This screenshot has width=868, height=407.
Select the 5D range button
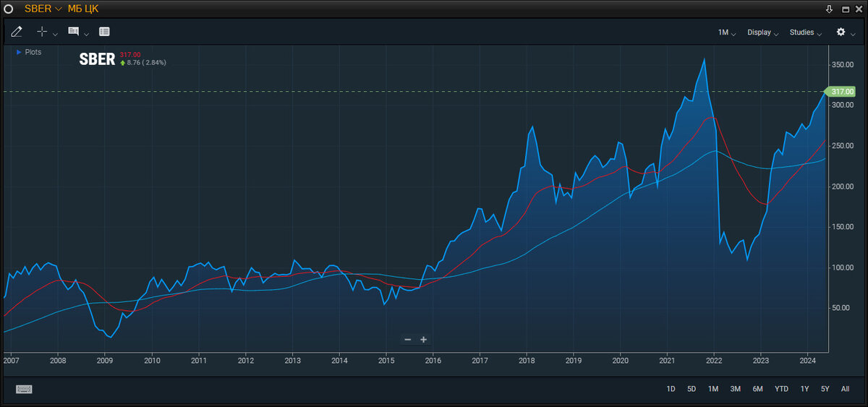click(692, 389)
